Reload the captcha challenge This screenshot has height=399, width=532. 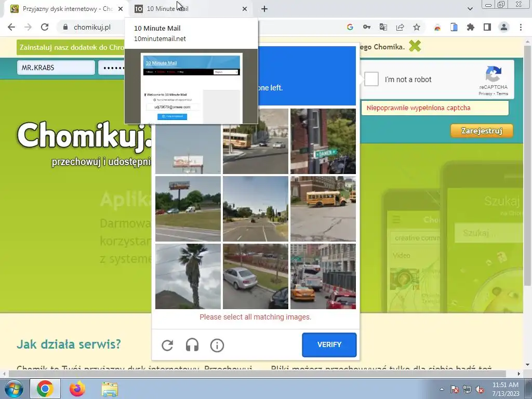pos(167,345)
